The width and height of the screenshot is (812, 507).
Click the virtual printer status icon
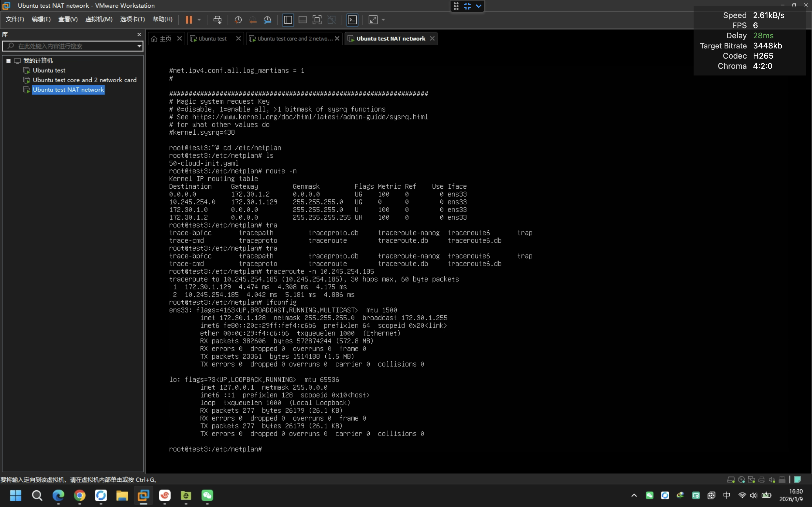(x=762, y=479)
